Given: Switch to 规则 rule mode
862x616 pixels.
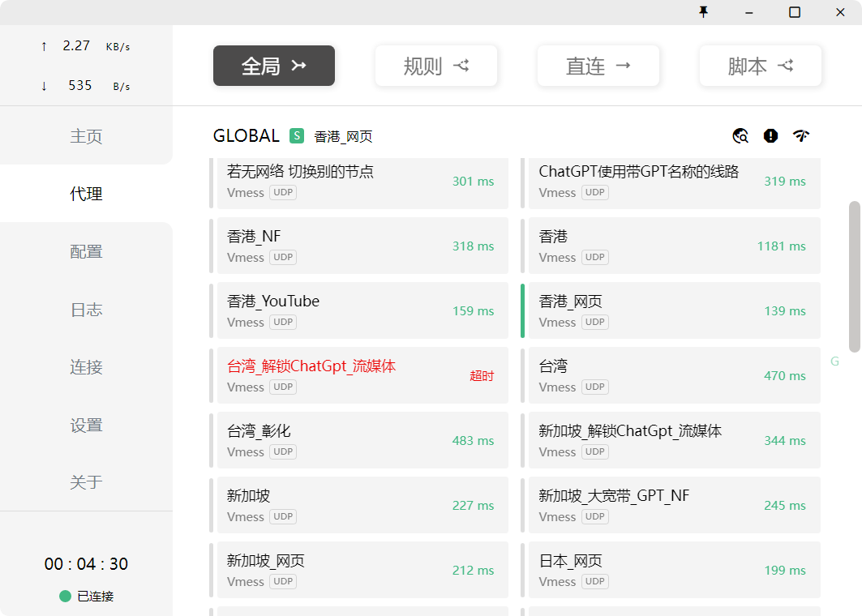Looking at the screenshot, I should coord(436,66).
